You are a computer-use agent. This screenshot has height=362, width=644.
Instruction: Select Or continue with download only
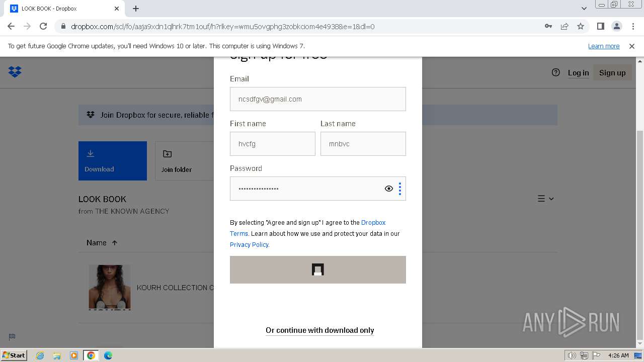click(320, 330)
